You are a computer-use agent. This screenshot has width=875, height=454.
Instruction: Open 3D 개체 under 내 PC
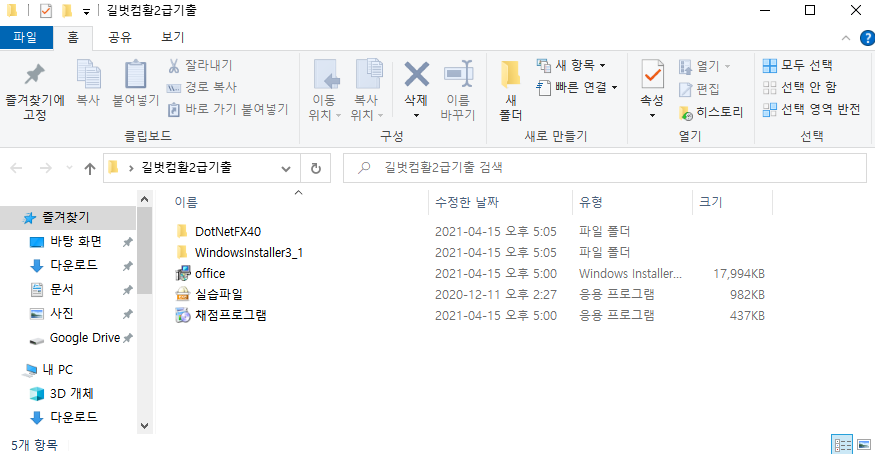pos(71,393)
